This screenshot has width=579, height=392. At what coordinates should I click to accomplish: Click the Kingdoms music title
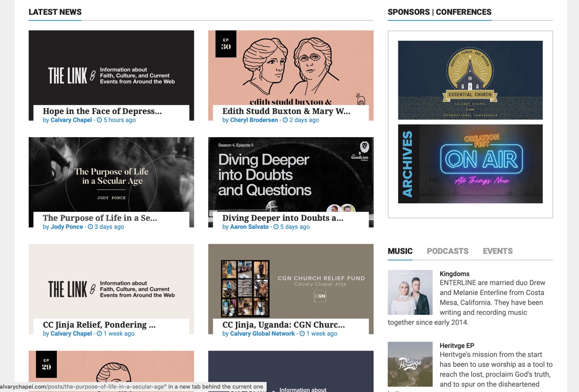tap(454, 274)
